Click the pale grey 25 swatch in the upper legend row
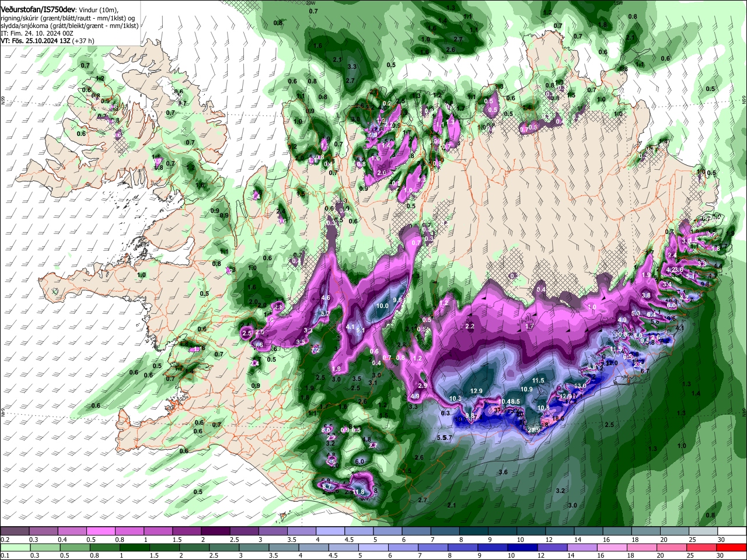The image size is (747, 560). pos(702,531)
